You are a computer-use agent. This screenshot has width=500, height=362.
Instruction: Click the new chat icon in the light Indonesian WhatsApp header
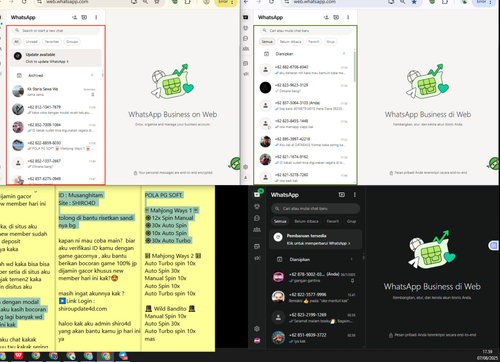click(336, 17)
